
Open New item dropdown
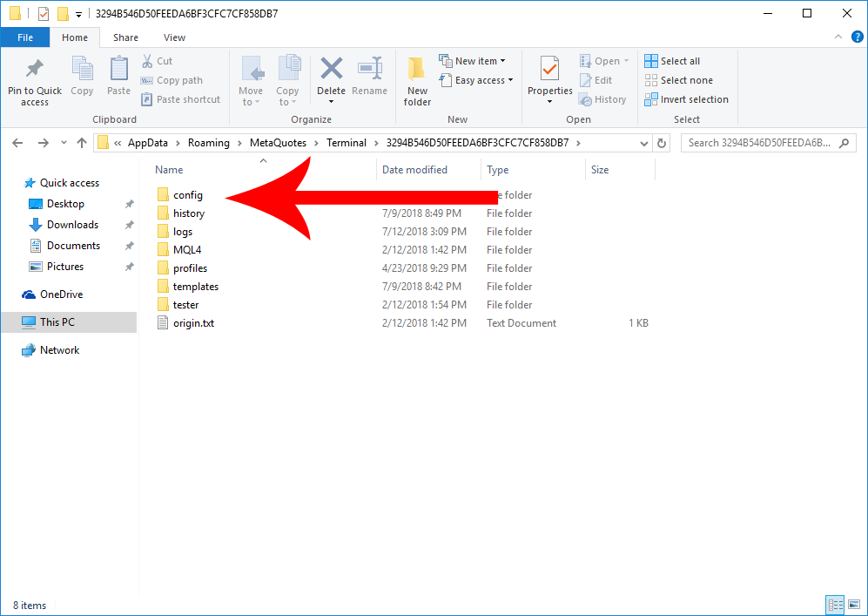[472, 61]
